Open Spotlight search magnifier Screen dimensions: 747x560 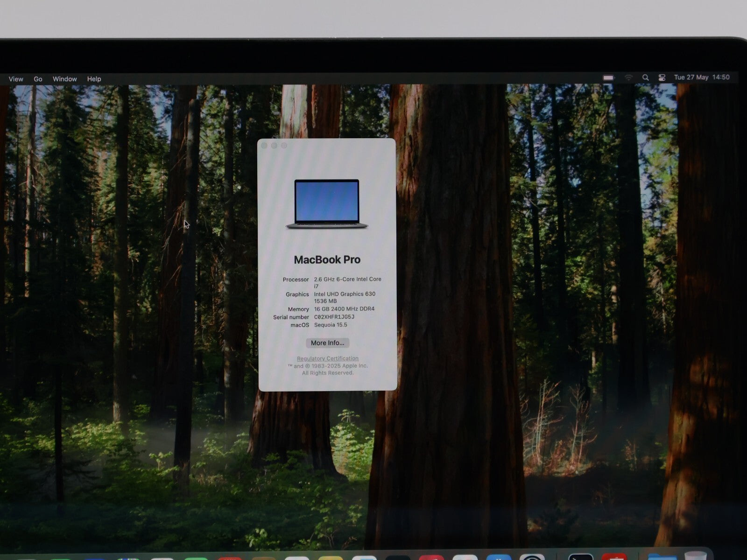(x=645, y=78)
